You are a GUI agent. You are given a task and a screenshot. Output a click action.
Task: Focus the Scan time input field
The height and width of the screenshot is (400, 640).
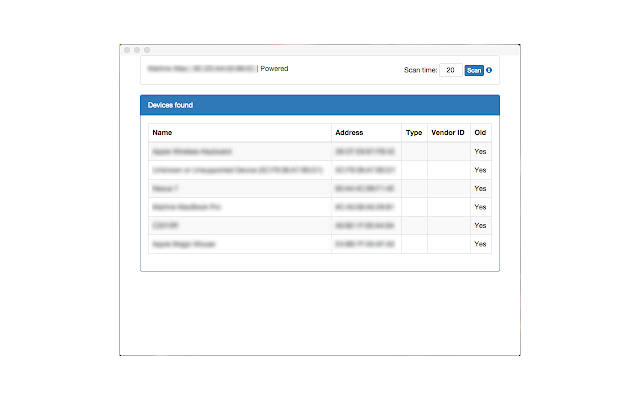(451, 70)
